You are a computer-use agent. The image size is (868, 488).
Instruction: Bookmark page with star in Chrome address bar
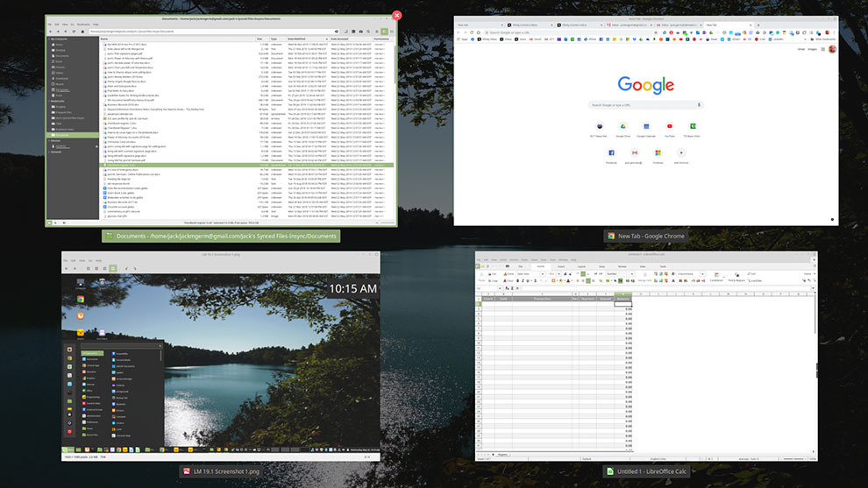656,32
